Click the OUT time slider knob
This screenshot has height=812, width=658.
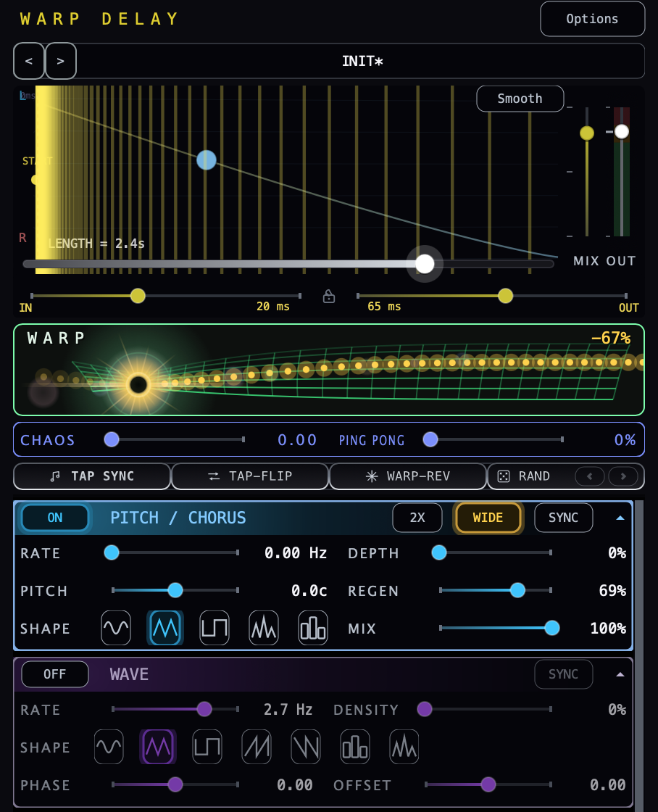(505, 296)
